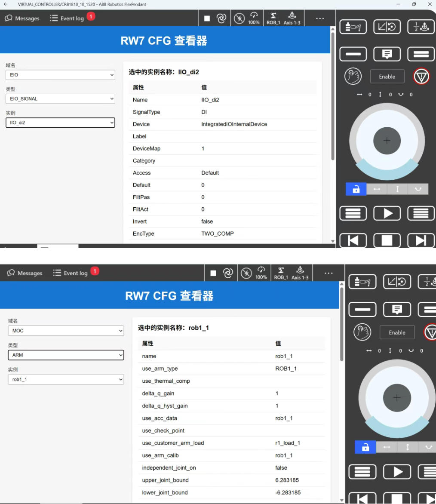
Task: Open the domain dropdown showing EIO
Action: pos(60,75)
